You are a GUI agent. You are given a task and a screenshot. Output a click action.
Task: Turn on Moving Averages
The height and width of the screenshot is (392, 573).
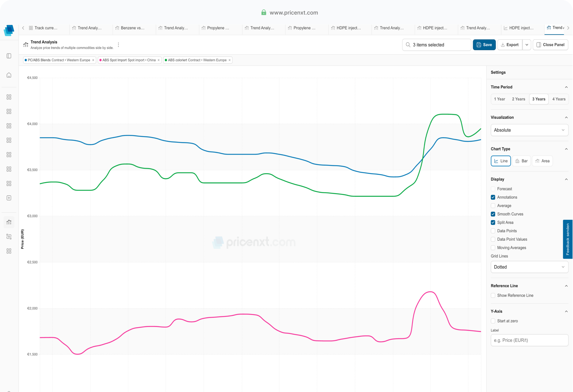pos(493,248)
